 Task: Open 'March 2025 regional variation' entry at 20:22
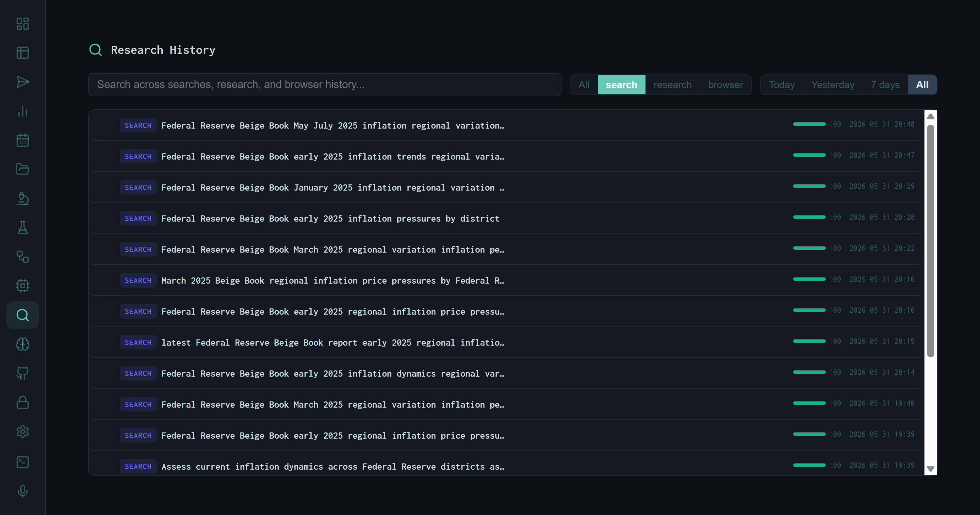point(506,249)
